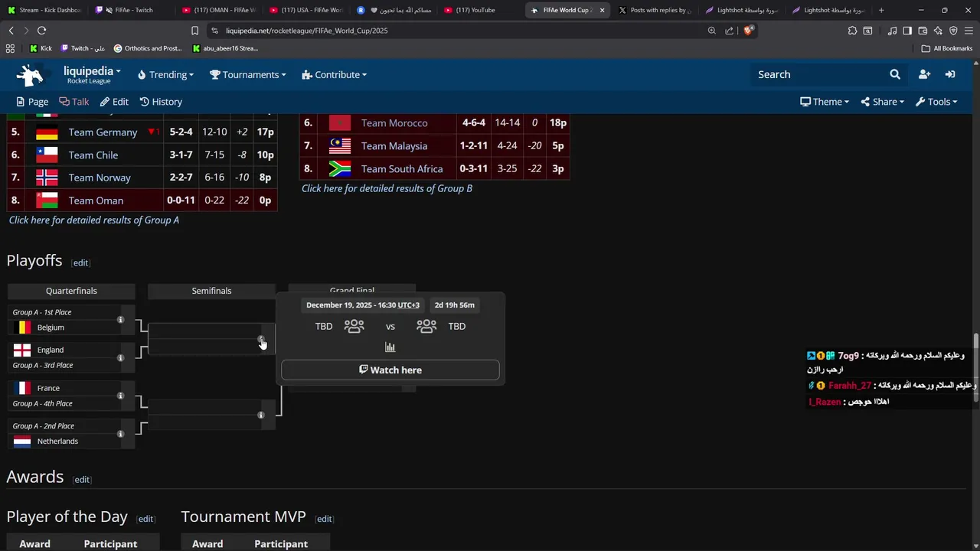Open the browser hamburger main menu
Viewport: 980px width, 551px height.
click(x=969, y=31)
